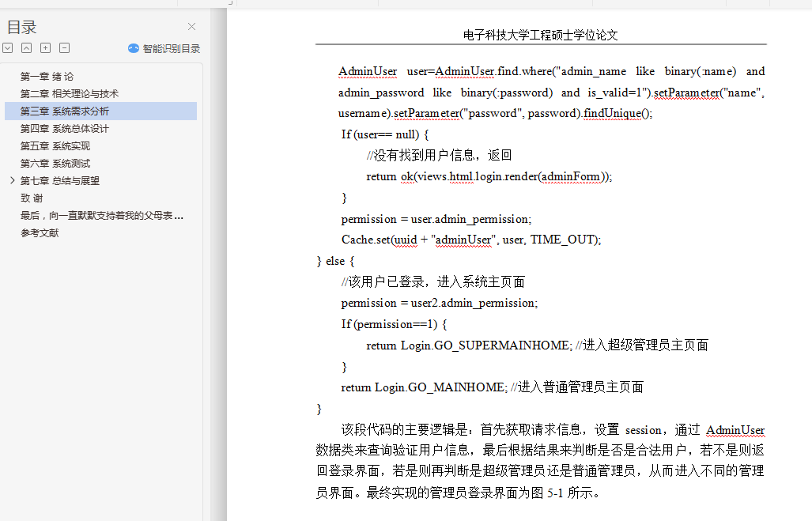Click the page header 电子科技大学工程硕士学位论文
This screenshot has width=812, height=521.
click(541, 35)
